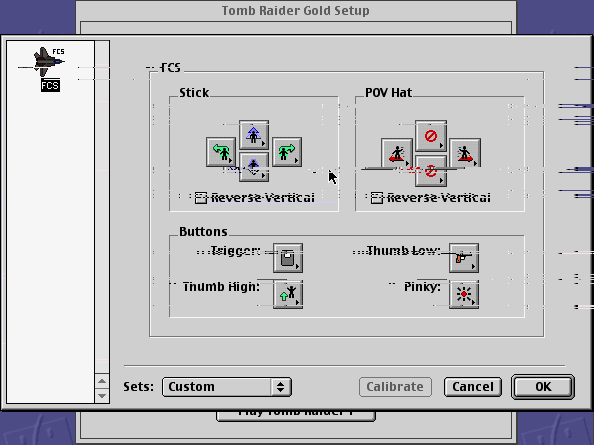Click the Stick up forward-movement icon
This screenshot has height=445, width=594.
(254, 135)
